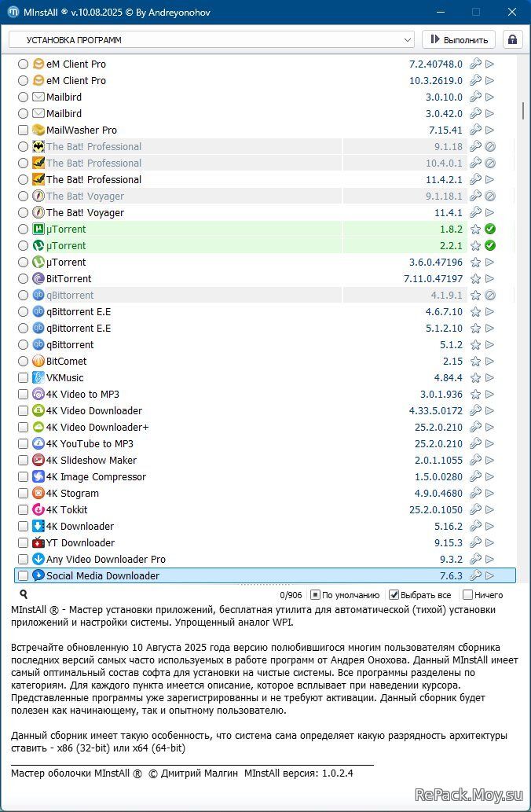Click 'Any Video Downloader Pro' name
Screen dimensions: 531x812
tap(106, 560)
